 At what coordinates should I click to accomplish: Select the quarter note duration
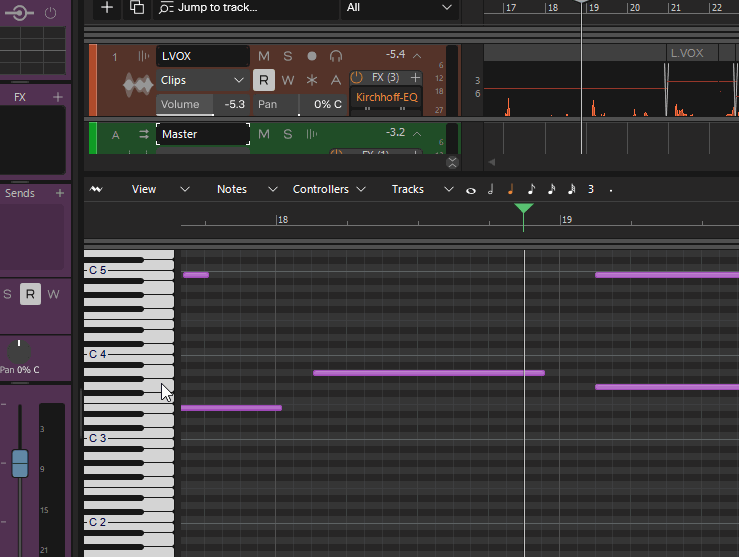tap(510, 189)
